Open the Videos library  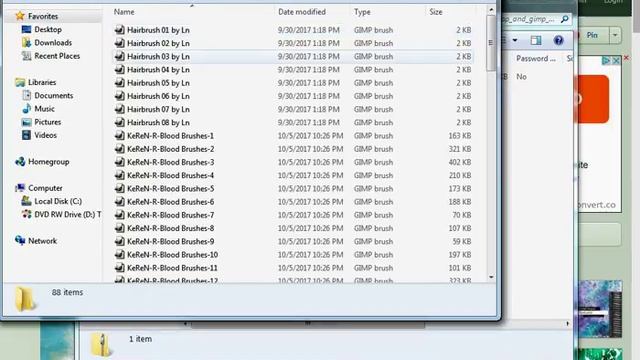pyautogui.click(x=45, y=135)
